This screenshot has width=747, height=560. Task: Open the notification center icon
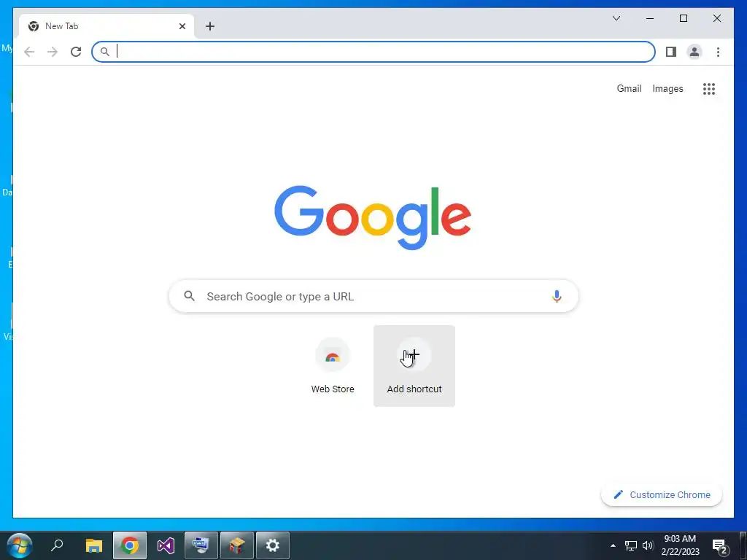coord(719,545)
